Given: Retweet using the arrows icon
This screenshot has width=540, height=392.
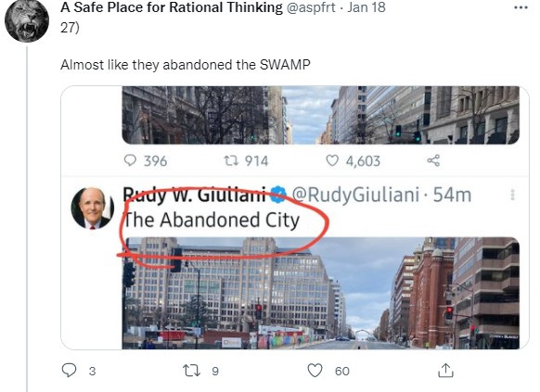Looking at the screenshot, I should coord(191,371).
